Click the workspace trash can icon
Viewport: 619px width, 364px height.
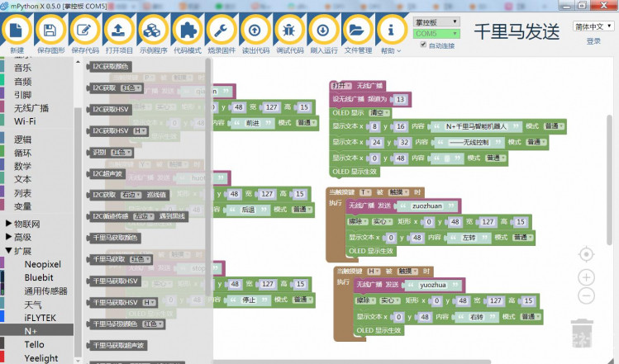(x=582, y=334)
